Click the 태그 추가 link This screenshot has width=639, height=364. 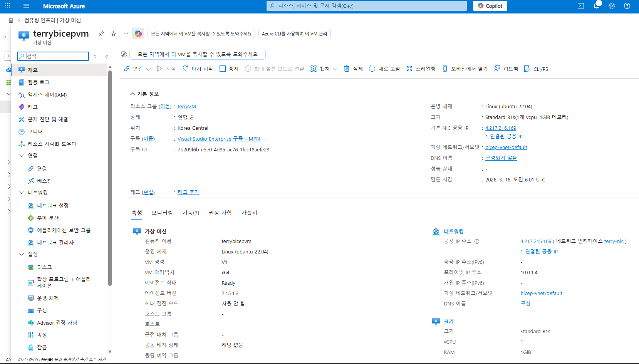pyautogui.click(x=188, y=192)
